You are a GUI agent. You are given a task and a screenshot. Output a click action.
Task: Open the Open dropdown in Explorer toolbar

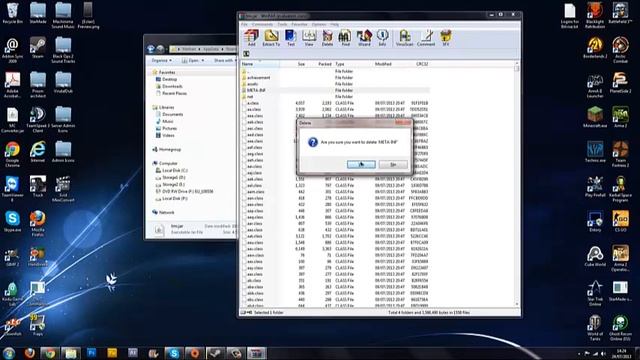coord(193,60)
